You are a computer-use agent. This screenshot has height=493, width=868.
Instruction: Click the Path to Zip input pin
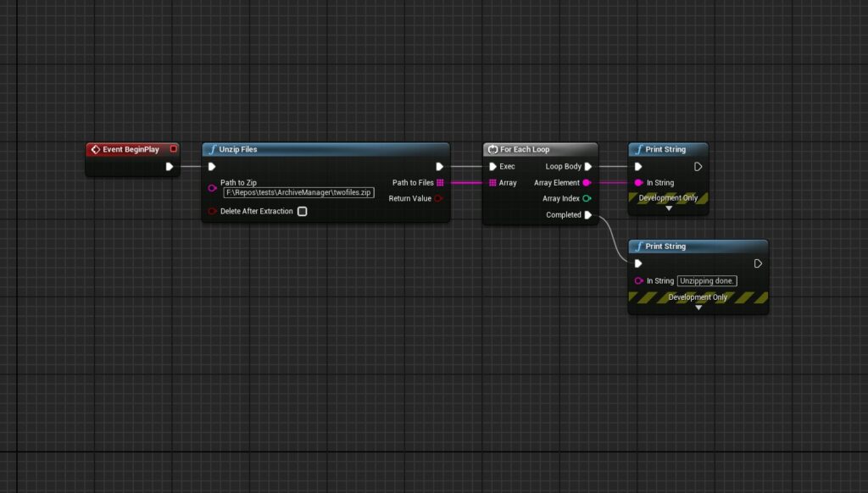[212, 188]
